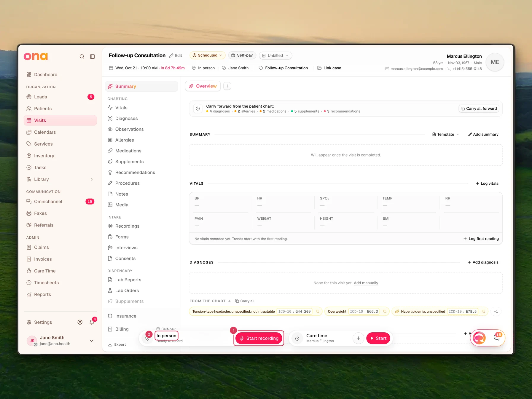Copy the G44.209 ICD-10 code
The height and width of the screenshot is (399, 532).
tap(318, 312)
